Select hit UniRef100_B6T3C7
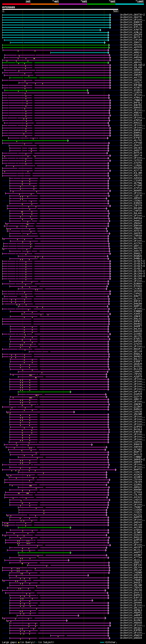This screenshot has height=644, width=146. [131, 37]
